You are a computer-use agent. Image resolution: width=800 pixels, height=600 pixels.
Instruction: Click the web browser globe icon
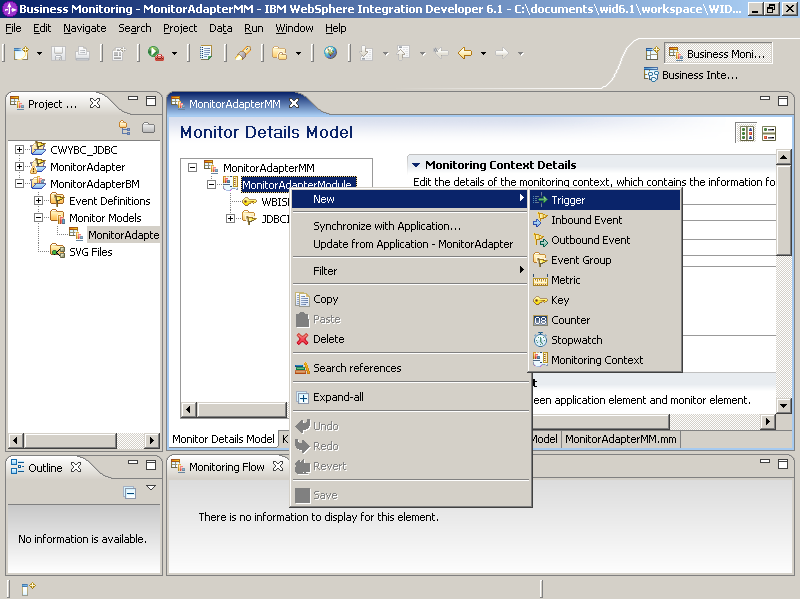330,53
